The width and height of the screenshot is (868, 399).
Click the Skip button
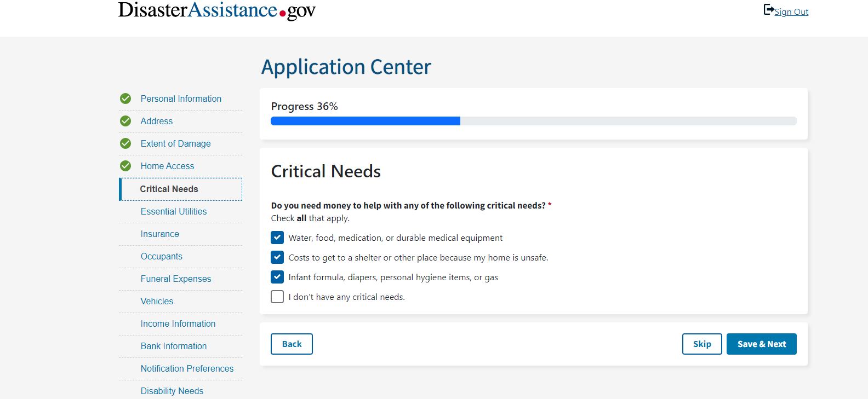702,344
